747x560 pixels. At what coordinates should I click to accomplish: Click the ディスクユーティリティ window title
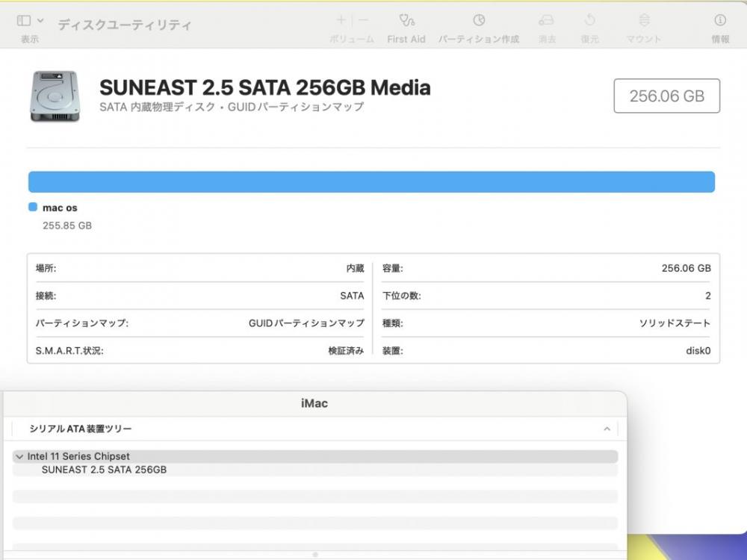click(x=124, y=25)
